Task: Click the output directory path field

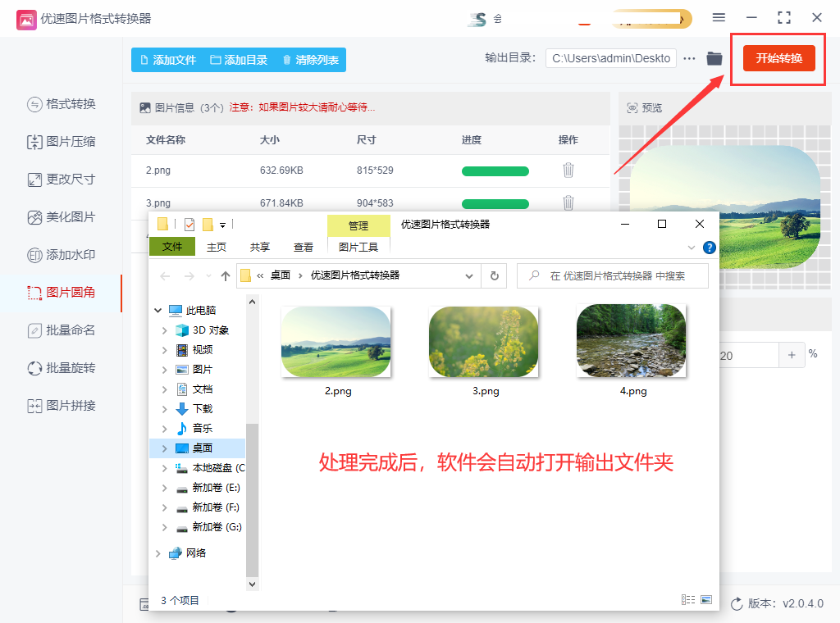Action: tap(610, 58)
